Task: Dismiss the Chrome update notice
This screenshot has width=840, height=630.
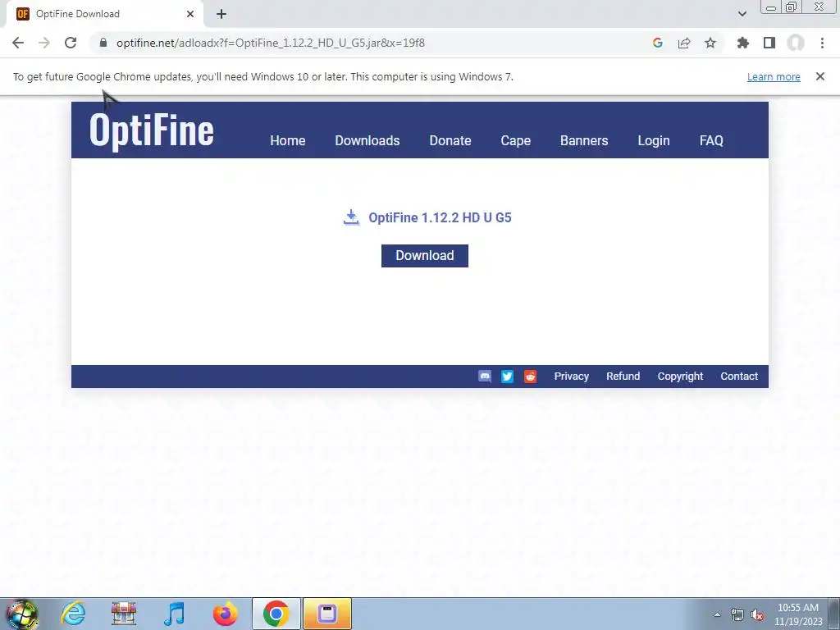Action: tap(820, 76)
